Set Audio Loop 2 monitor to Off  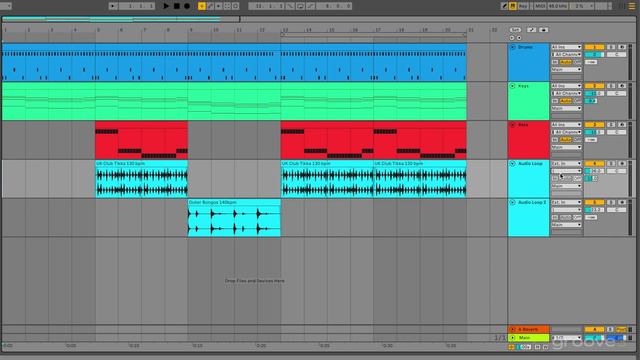[577, 218]
